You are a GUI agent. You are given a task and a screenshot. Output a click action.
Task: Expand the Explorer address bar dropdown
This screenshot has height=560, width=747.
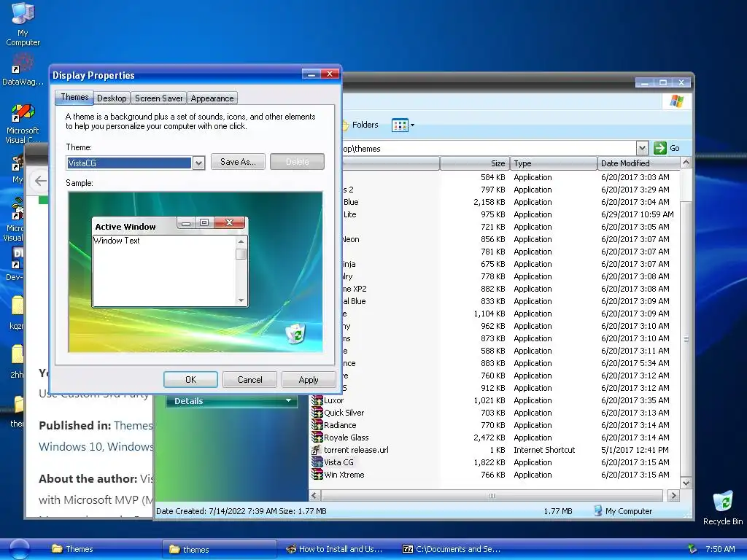[642, 148]
